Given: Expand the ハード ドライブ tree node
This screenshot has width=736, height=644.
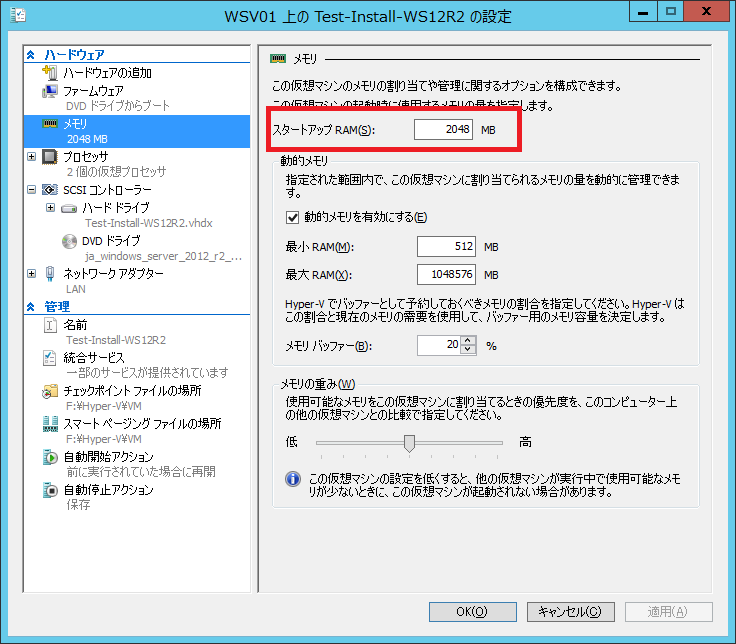Looking at the screenshot, I should pos(50,208).
